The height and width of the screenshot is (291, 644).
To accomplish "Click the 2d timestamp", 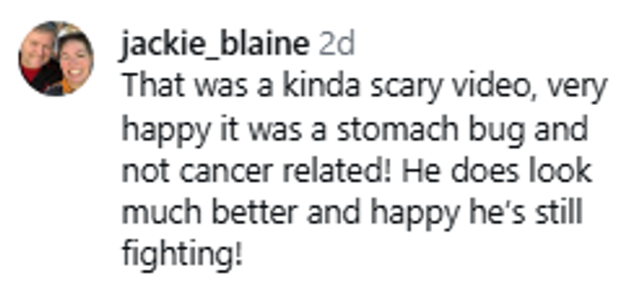I will 336,45.
